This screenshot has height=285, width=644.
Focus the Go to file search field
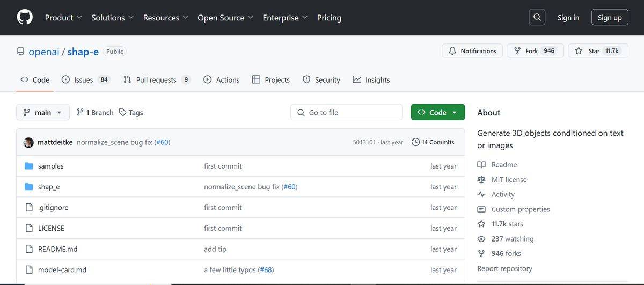point(347,112)
